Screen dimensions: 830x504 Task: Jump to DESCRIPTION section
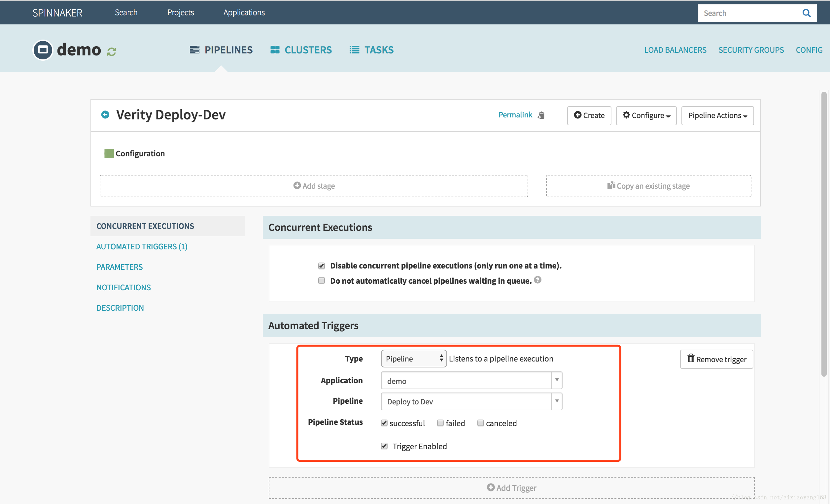coord(120,308)
